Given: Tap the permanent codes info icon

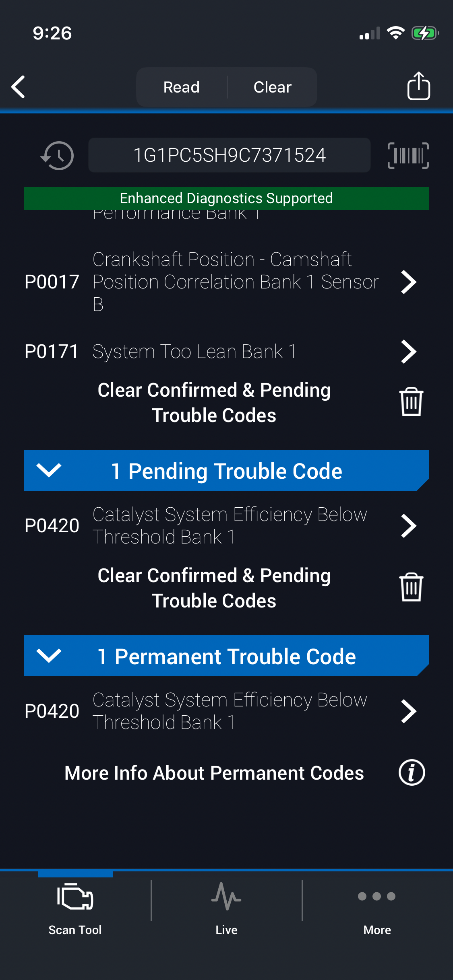Looking at the screenshot, I should [412, 773].
